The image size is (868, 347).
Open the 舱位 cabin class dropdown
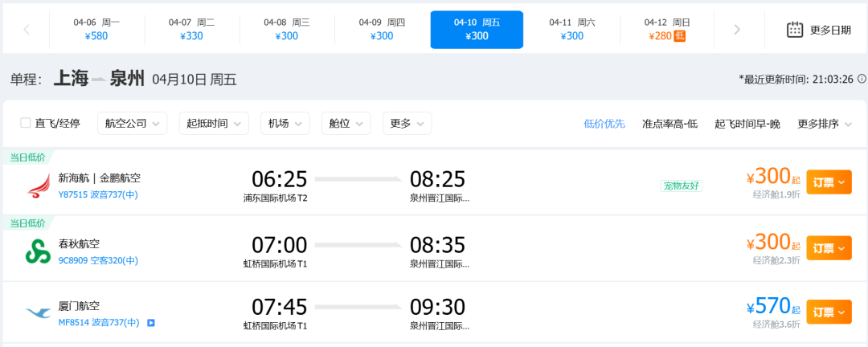click(346, 123)
